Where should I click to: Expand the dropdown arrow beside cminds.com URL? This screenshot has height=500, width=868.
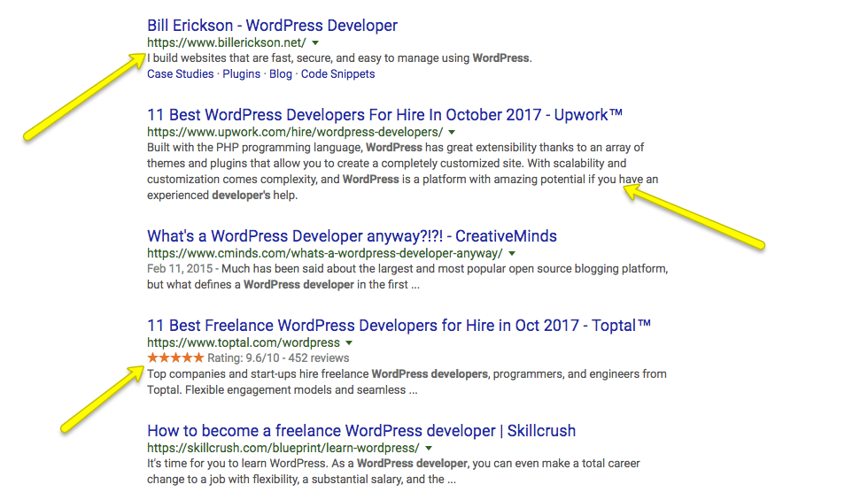pos(512,253)
